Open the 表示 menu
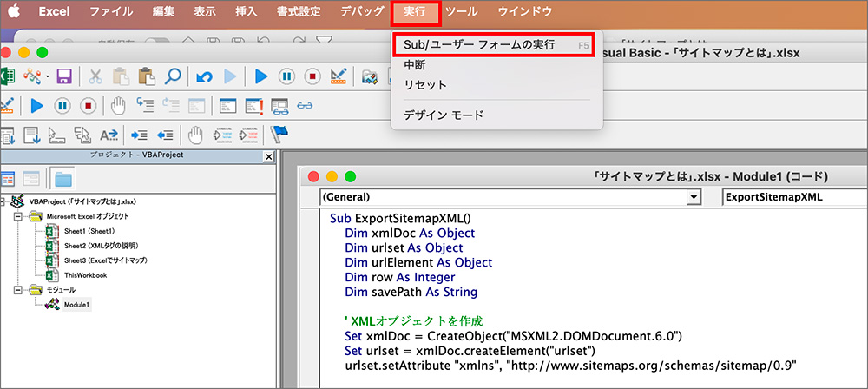The width and height of the screenshot is (868, 389). pos(205,11)
